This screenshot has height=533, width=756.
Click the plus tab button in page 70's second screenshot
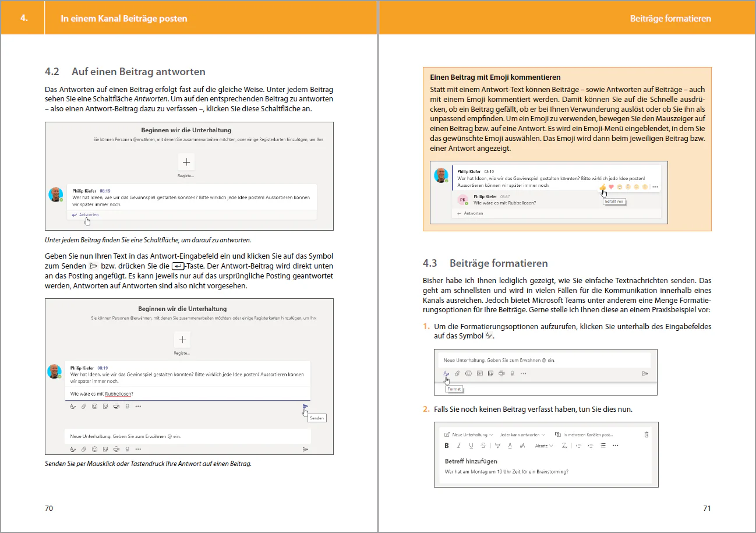click(x=182, y=340)
